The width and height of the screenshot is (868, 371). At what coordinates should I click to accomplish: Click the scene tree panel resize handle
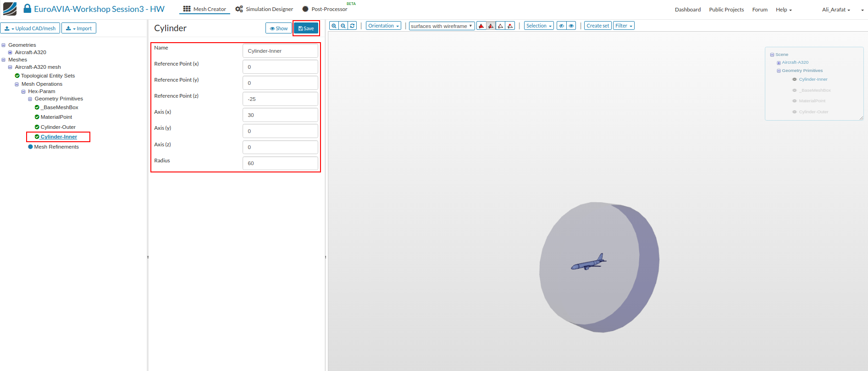(861, 118)
